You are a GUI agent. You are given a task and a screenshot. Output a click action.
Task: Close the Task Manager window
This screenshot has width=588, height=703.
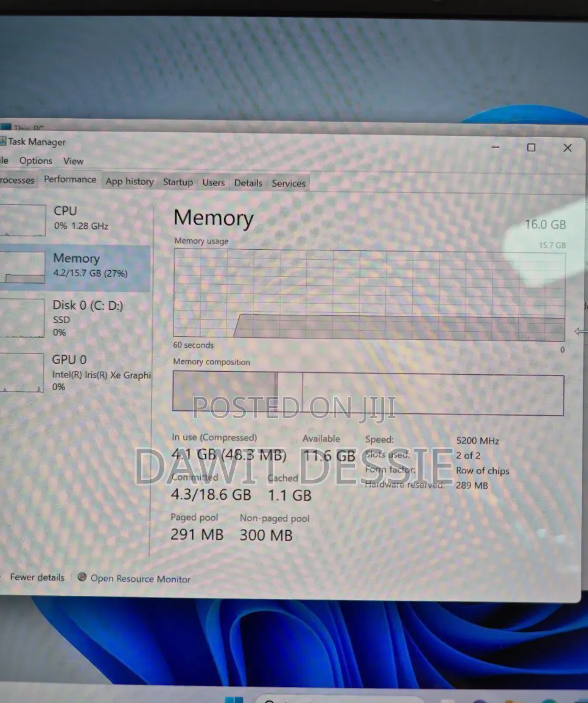tap(568, 148)
